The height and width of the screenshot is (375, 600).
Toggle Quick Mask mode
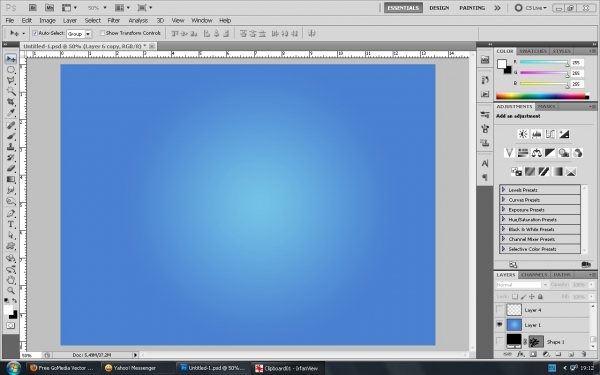click(x=10, y=326)
